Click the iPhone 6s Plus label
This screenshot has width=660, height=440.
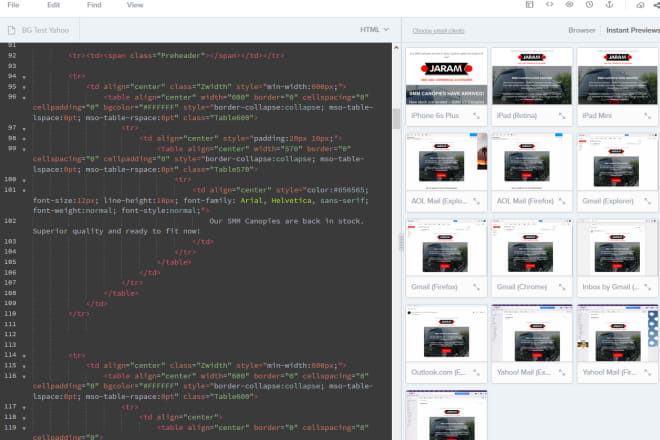(x=435, y=116)
